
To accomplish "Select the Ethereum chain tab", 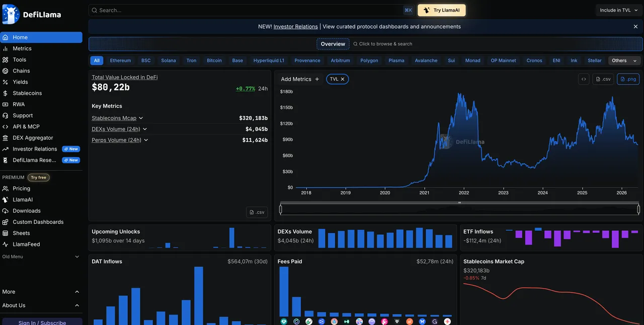I will tap(120, 60).
